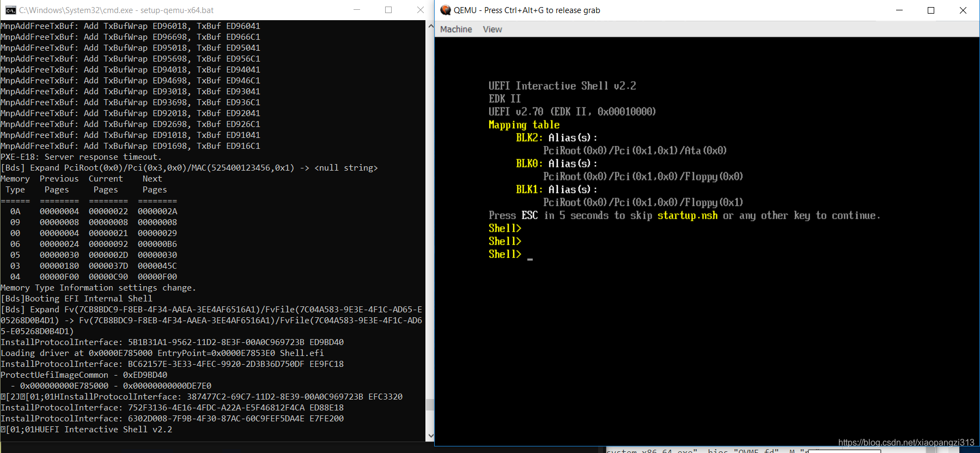
Task: Click 'BLK0:' label in QEMU
Action: [529, 164]
